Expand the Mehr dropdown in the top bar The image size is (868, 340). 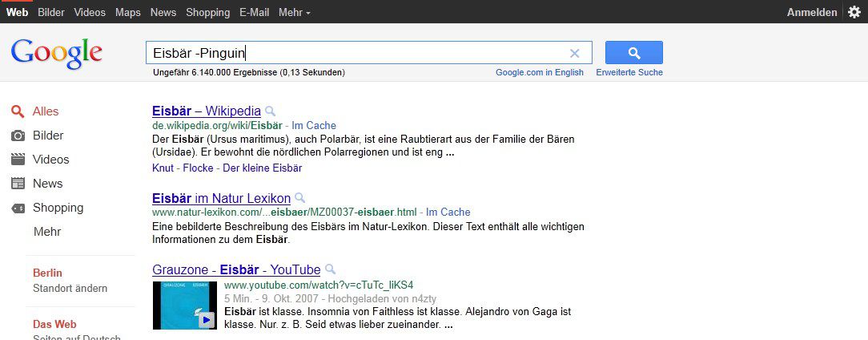(x=295, y=12)
